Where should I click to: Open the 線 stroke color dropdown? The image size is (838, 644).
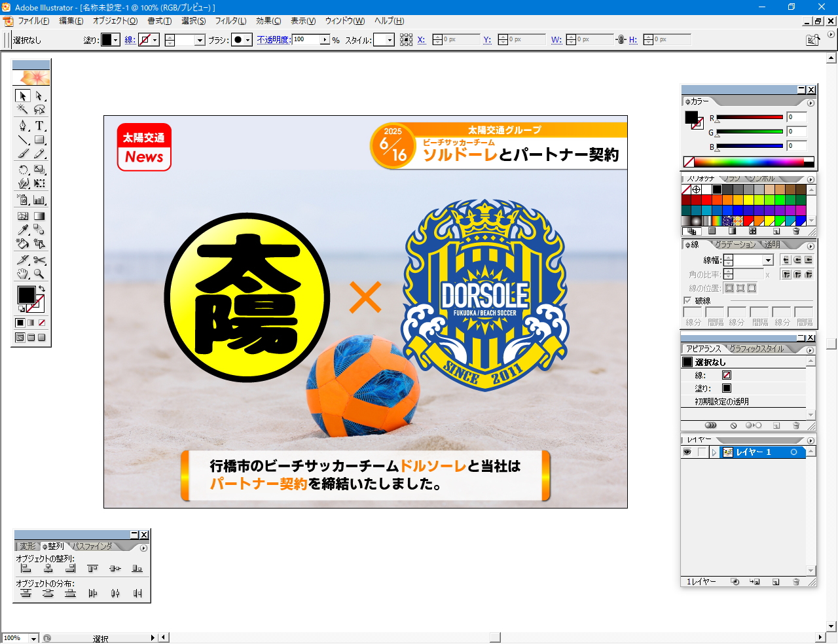click(155, 40)
